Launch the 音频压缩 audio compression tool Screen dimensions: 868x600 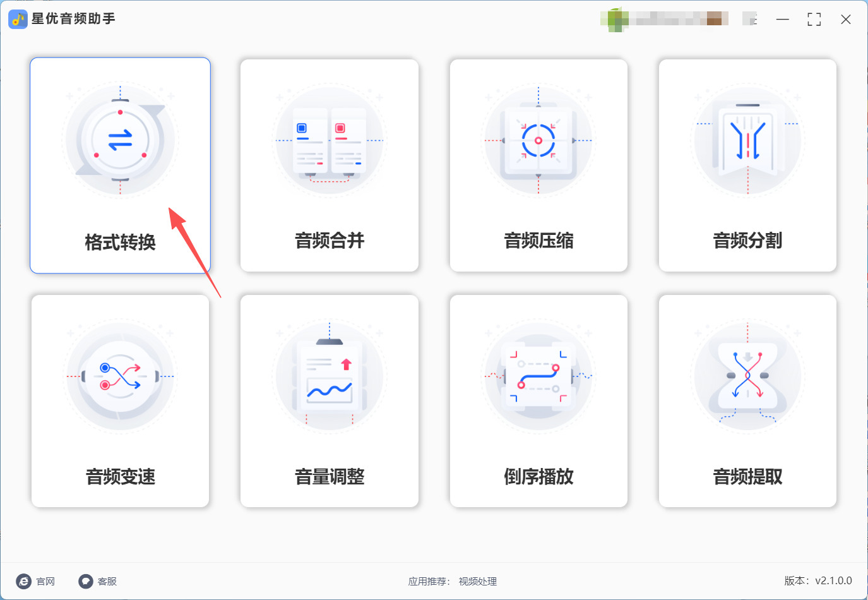pos(538,165)
